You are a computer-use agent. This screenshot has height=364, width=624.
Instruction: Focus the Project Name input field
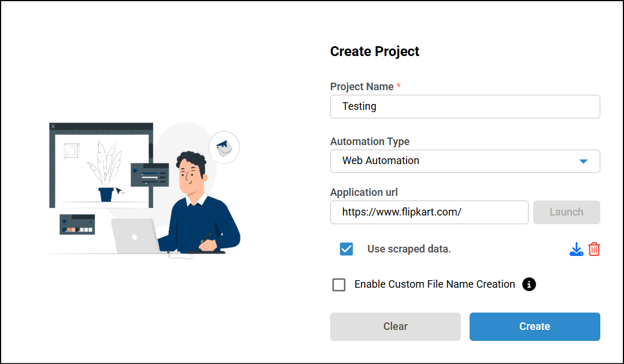pyautogui.click(x=464, y=106)
